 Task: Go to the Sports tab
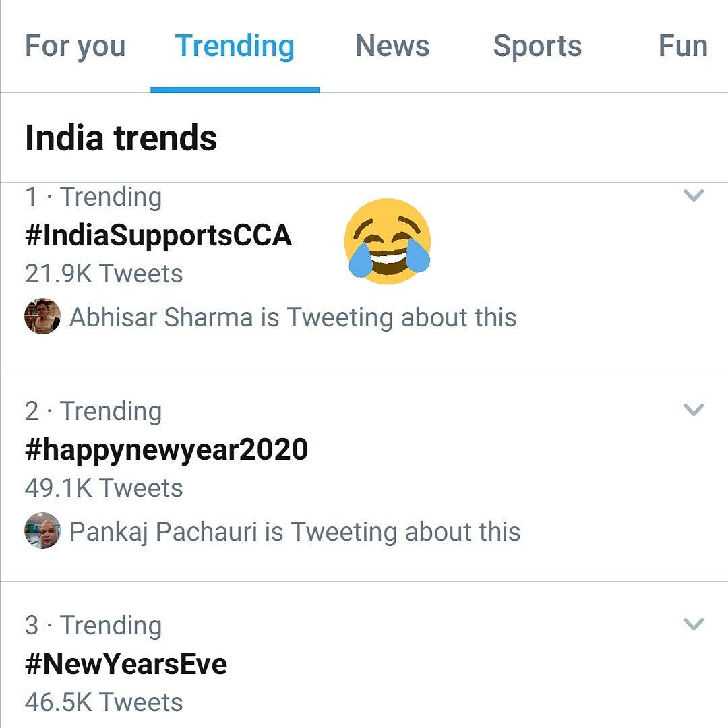click(x=537, y=47)
